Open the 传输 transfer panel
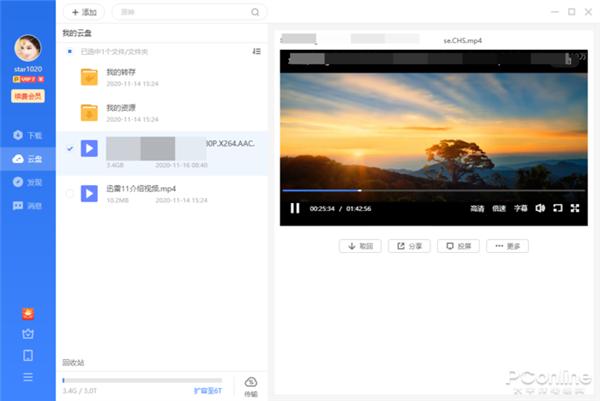Screen dimensions: 600x401 250,386
